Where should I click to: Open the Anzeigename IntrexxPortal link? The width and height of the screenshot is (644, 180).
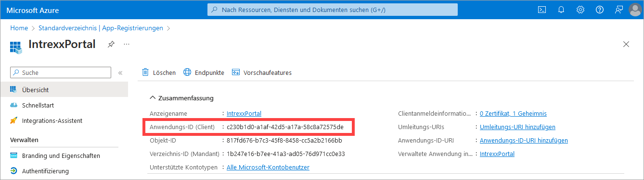pos(244,114)
